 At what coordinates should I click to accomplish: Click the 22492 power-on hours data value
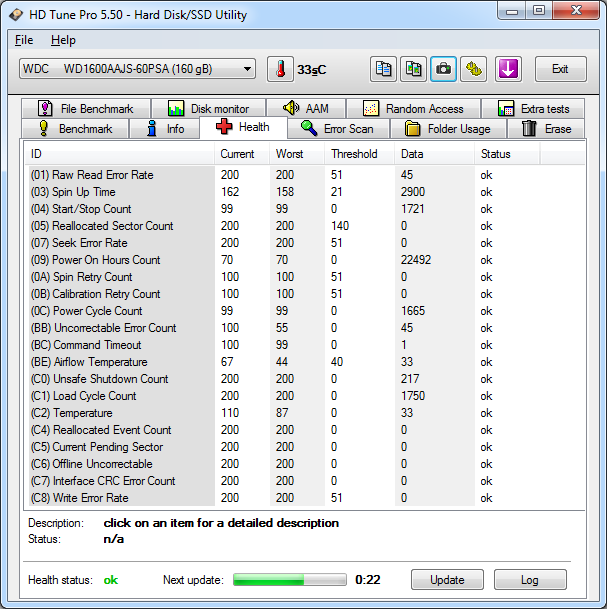point(416,260)
